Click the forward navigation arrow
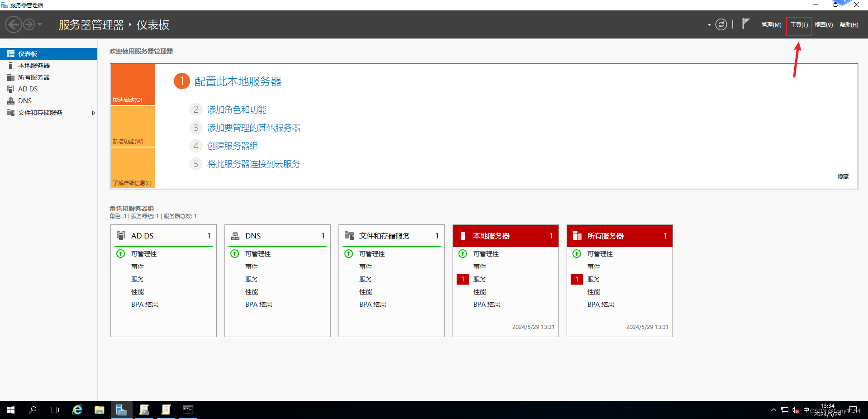This screenshot has height=419, width=868. point(29,24)
